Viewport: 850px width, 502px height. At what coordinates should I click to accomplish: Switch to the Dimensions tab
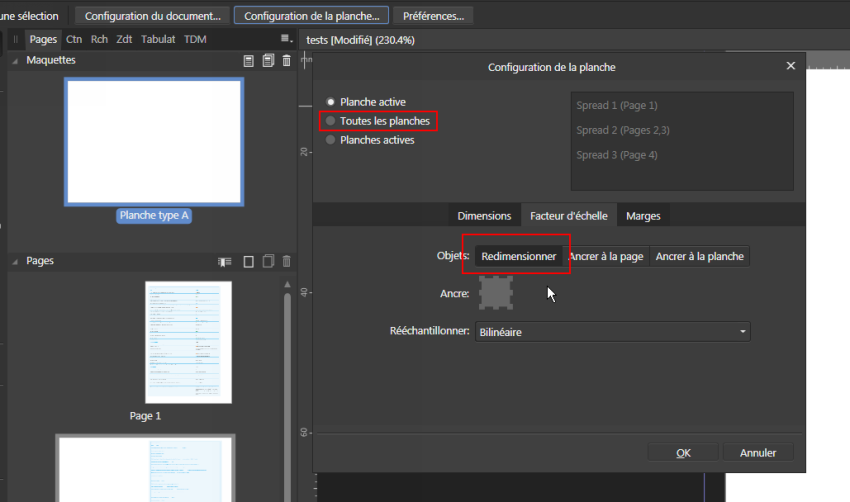(484, 216)
